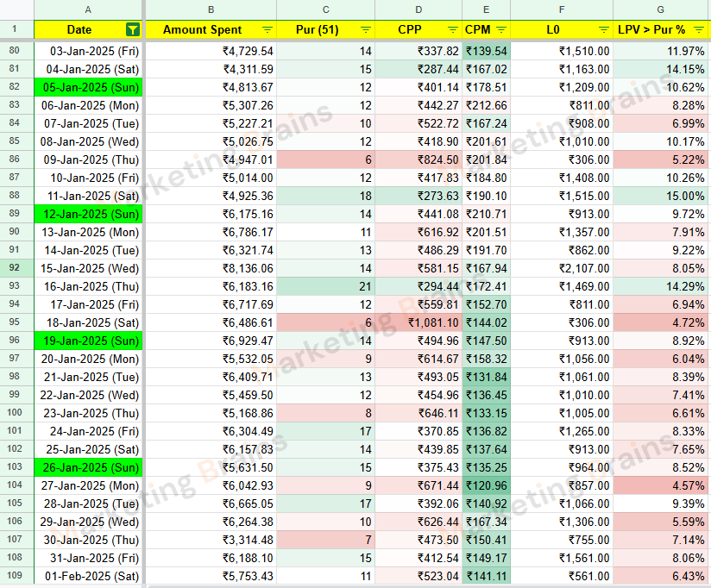This screenshot has height=588, width=711.
Task: Select the LPV cell showing 15.00%
Action: pyautogui.click(x=661, y=196)
